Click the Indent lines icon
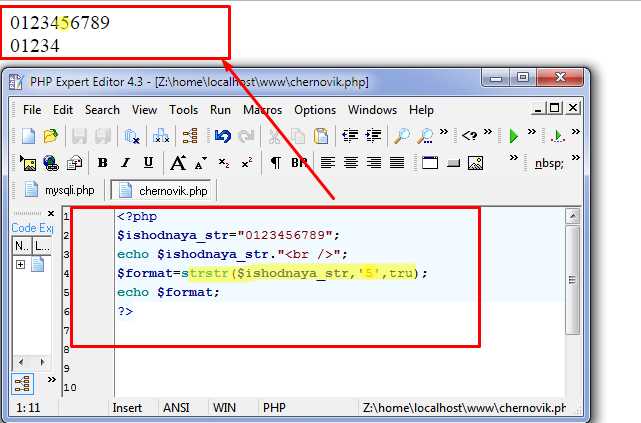Image resolution: width=641 pixels, height=423 pixels. [x=373, y=136]
